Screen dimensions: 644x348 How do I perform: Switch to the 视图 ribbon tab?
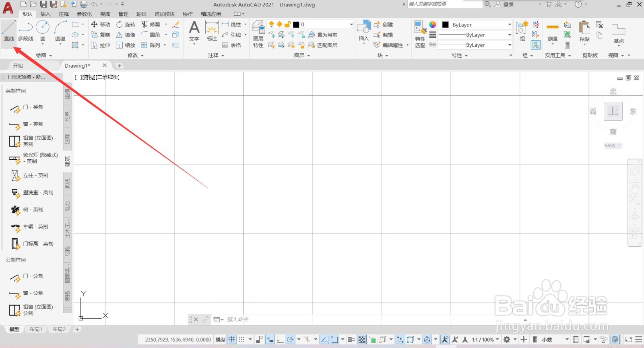pyautogui.click(x=105, y=14)
